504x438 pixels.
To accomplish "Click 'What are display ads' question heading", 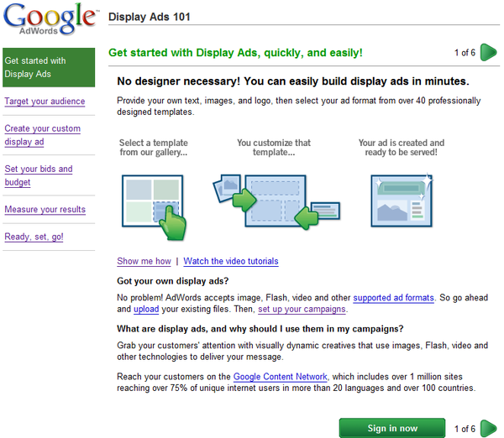I will click(x=260, y=329).
